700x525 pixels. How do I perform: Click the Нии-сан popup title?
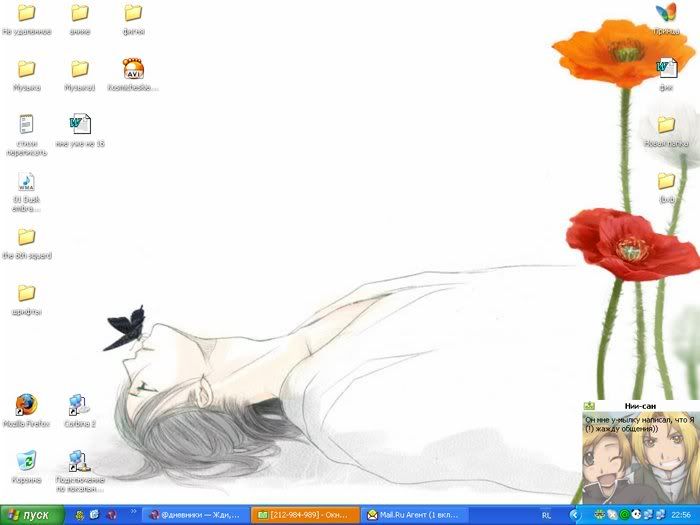click(x=640, y=406)
